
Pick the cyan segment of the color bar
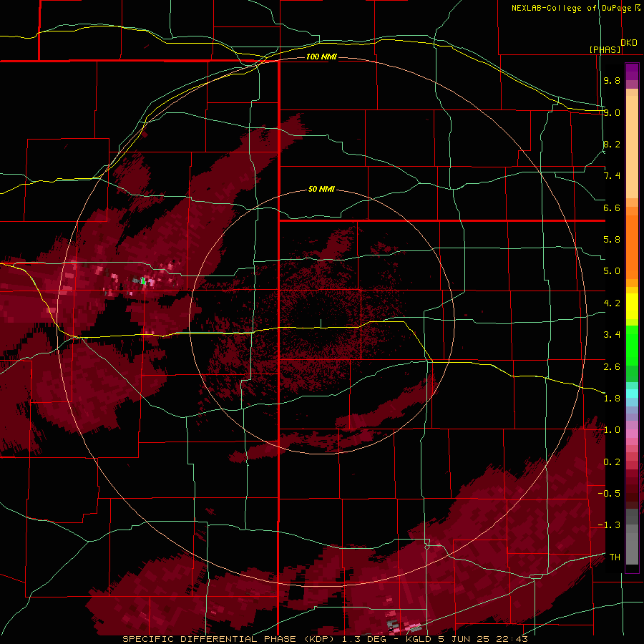click(632, 394)
